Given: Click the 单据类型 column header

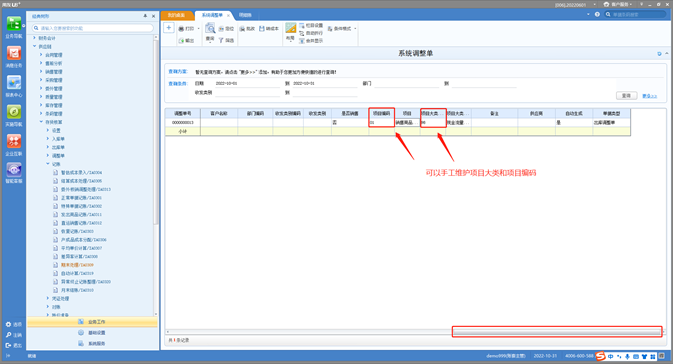Looking at the screenshot, I should click(x=611, y=113).
